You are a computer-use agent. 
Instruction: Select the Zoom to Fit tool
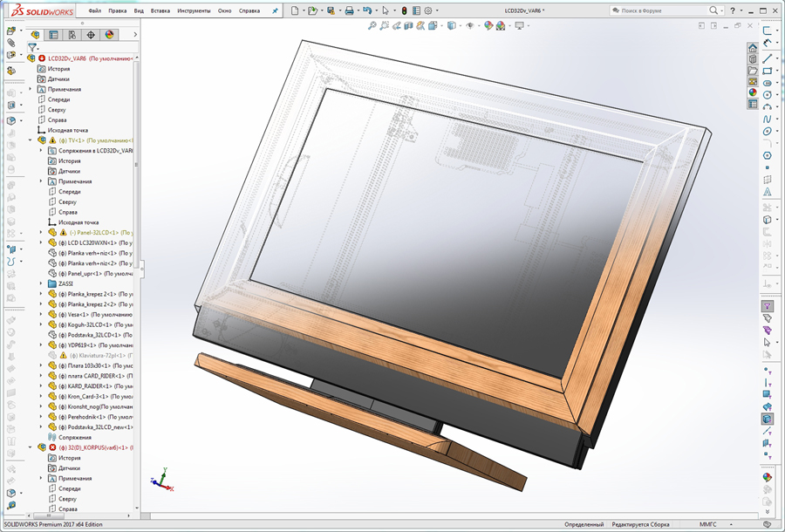373,26
